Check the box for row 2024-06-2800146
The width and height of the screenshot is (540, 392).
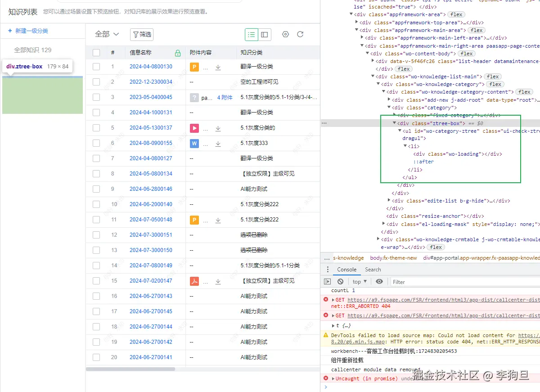tap(96, 189)
